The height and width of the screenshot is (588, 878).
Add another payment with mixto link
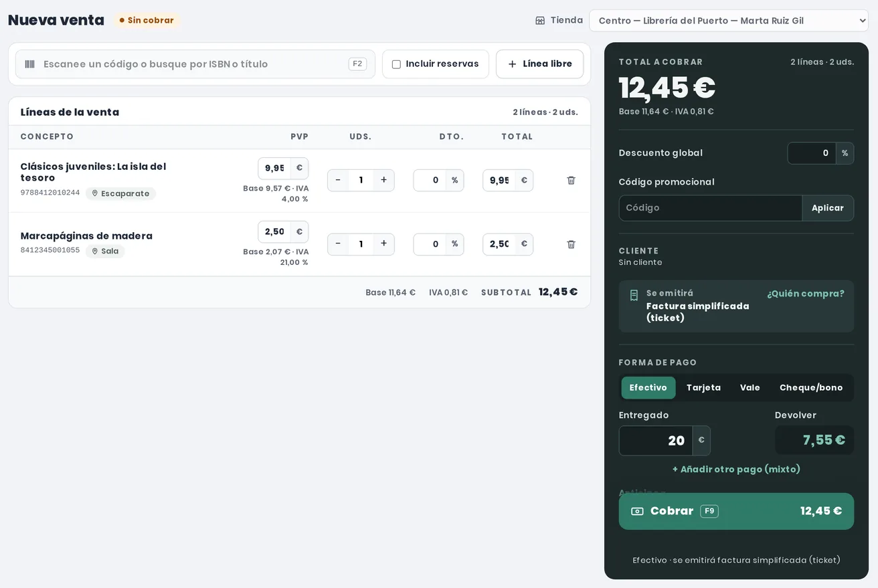736,470
